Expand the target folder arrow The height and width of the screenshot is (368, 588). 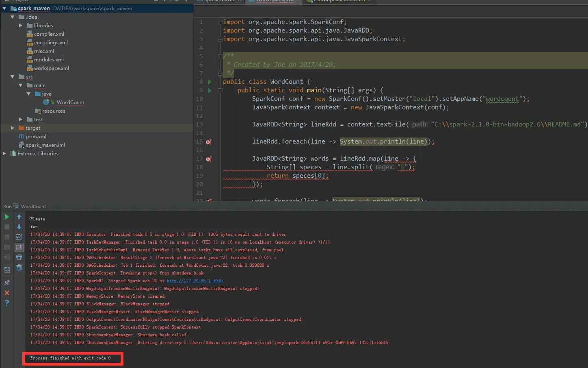[13, 128]
